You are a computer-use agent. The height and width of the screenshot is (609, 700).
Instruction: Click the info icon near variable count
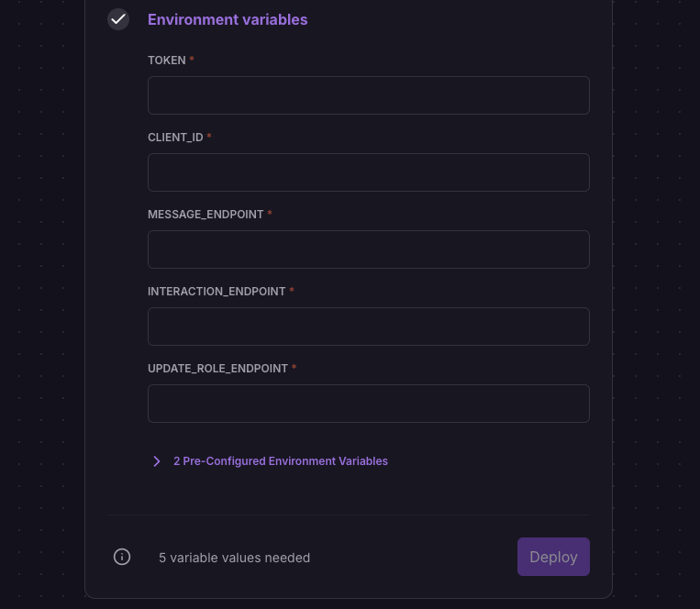pos(122,557)
